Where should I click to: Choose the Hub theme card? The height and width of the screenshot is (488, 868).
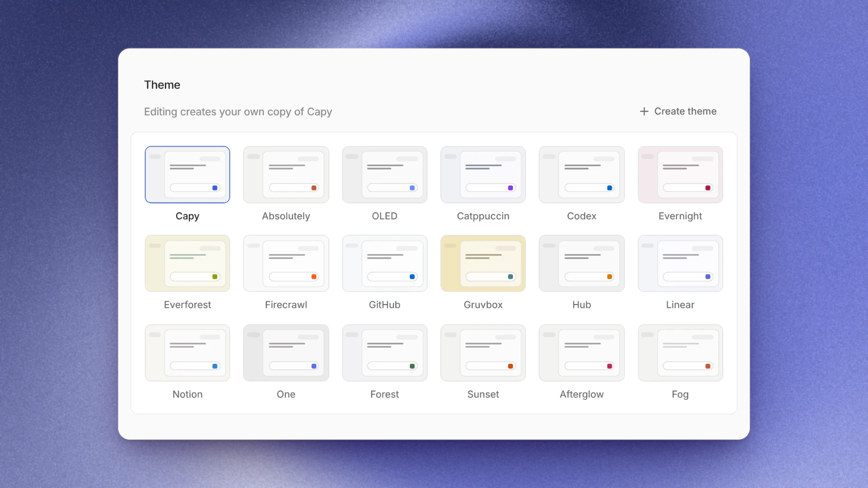(x=582, y=263)
